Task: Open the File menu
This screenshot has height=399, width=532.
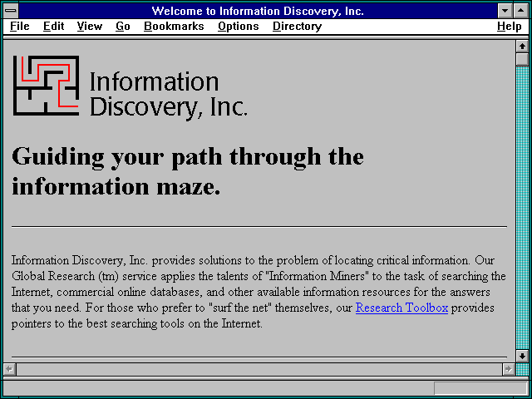Action: coord(20,26)
